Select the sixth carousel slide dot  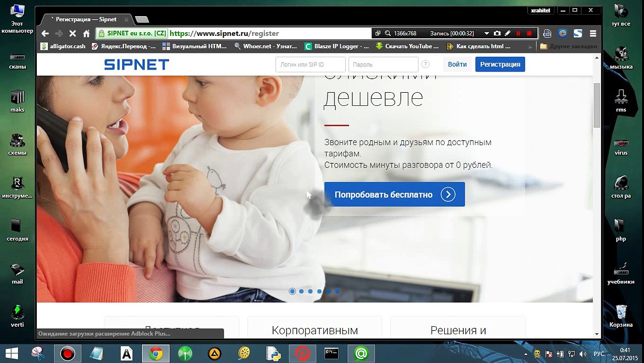click(338, 291)
